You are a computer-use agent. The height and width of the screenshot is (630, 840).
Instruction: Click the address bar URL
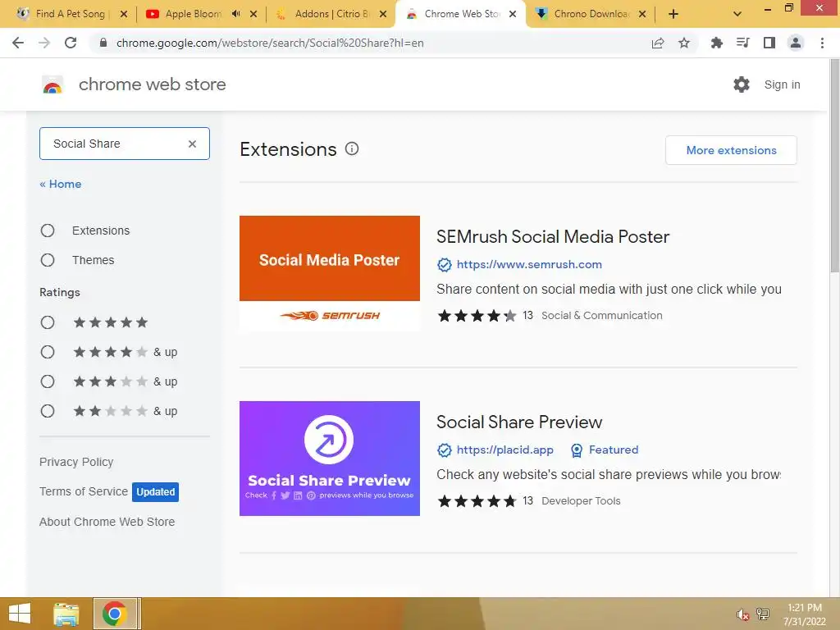tap(270, 43)
